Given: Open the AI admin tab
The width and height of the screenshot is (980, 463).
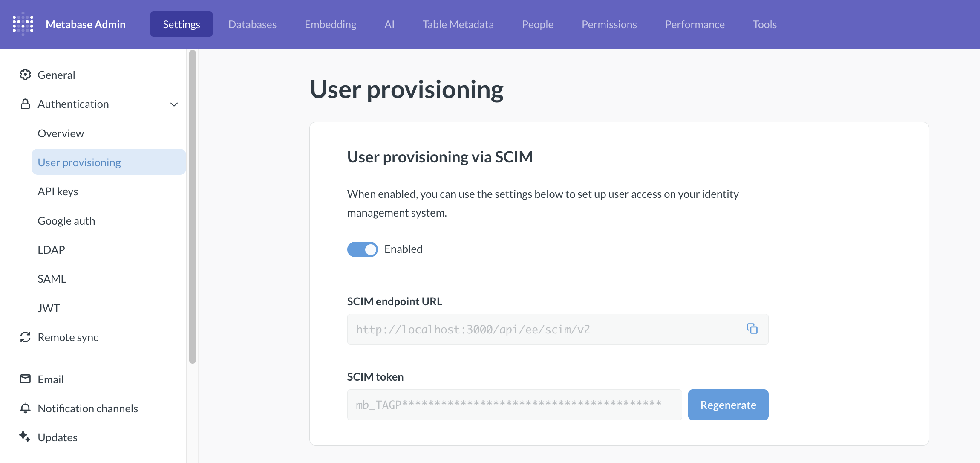Looking at the screenshot, I should click(x=389, y=24).
